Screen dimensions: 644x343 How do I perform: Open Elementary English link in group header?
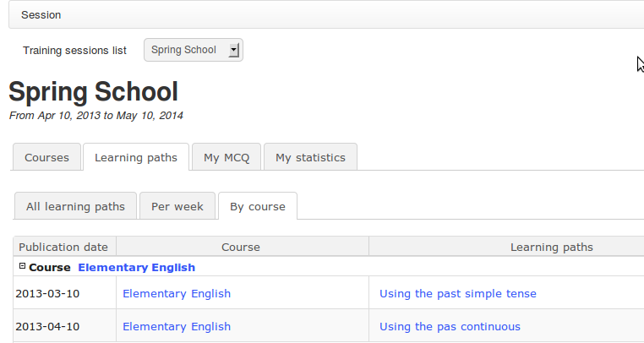tap(136, 268)
